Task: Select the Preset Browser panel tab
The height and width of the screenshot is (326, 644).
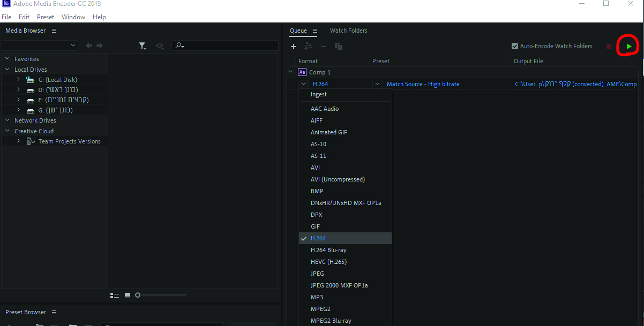Action: tap(26, 312)
